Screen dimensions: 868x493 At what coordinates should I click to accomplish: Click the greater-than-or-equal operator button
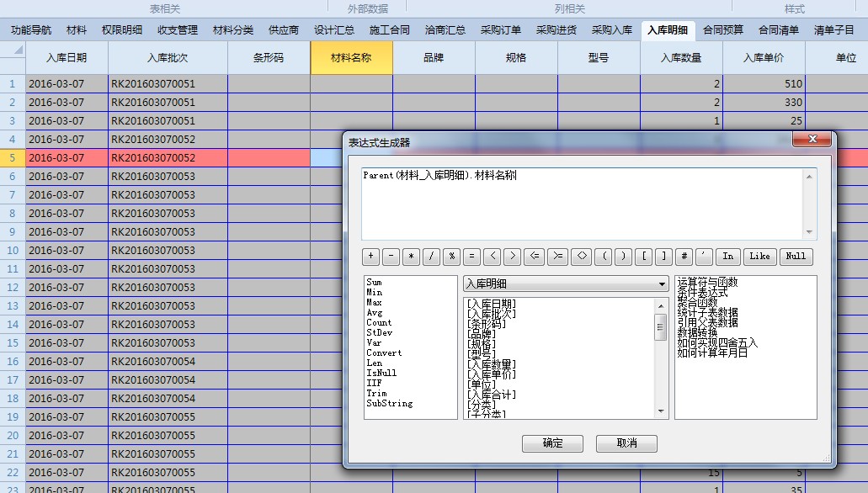pyautogui.click(x=556, y=257)
